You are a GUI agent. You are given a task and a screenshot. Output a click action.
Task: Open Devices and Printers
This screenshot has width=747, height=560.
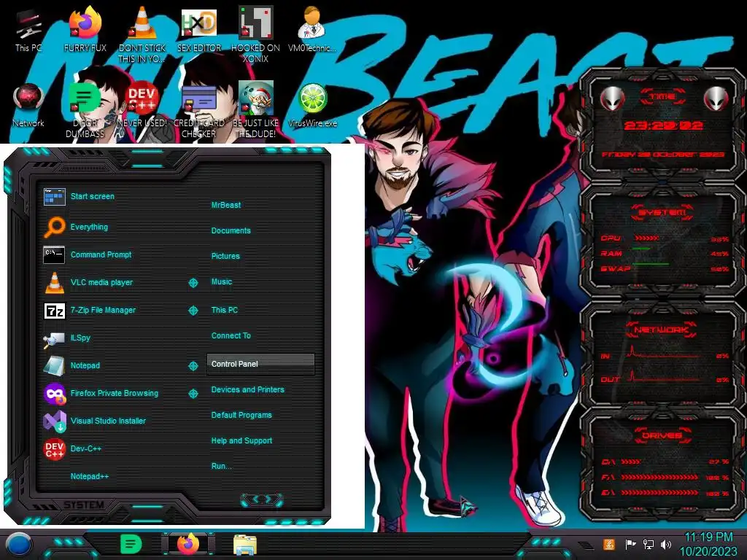coord(248,389)
